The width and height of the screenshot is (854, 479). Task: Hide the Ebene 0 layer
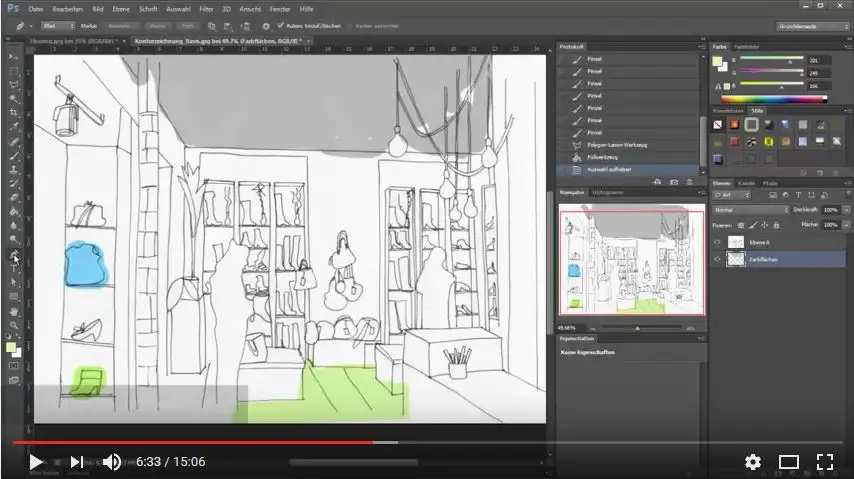[717, 242]
